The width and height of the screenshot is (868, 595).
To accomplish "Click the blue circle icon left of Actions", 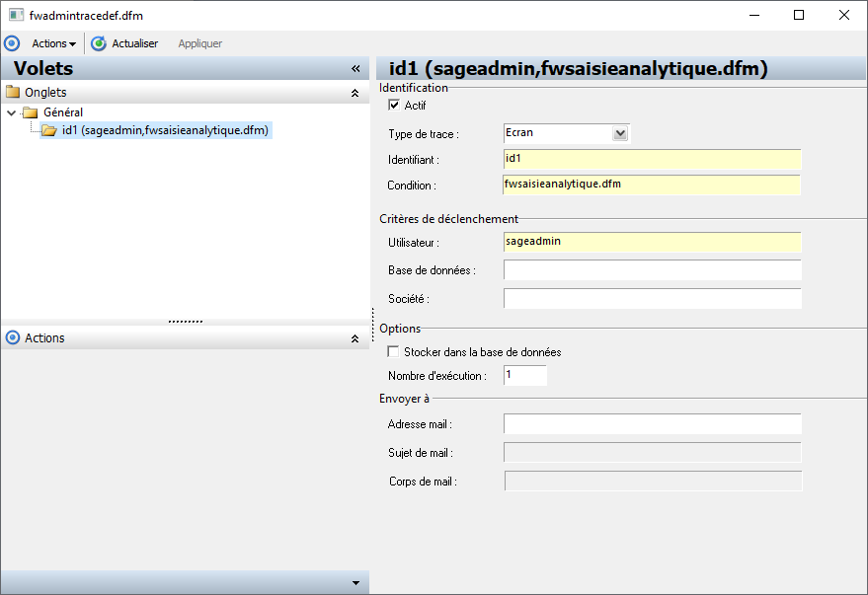I will 12,43.
